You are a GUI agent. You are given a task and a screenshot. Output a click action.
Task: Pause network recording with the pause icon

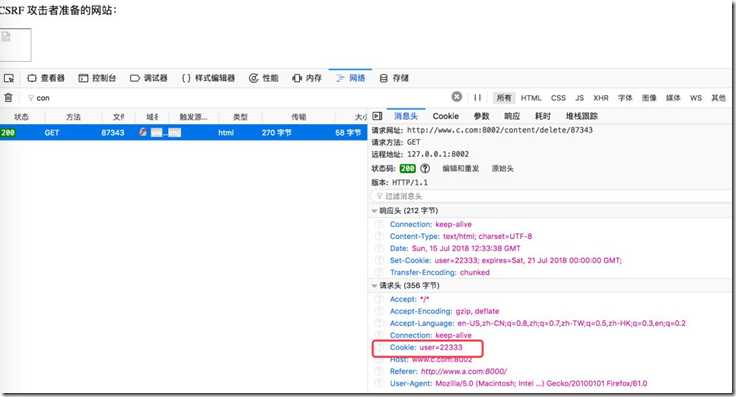[x=477, y=98]
